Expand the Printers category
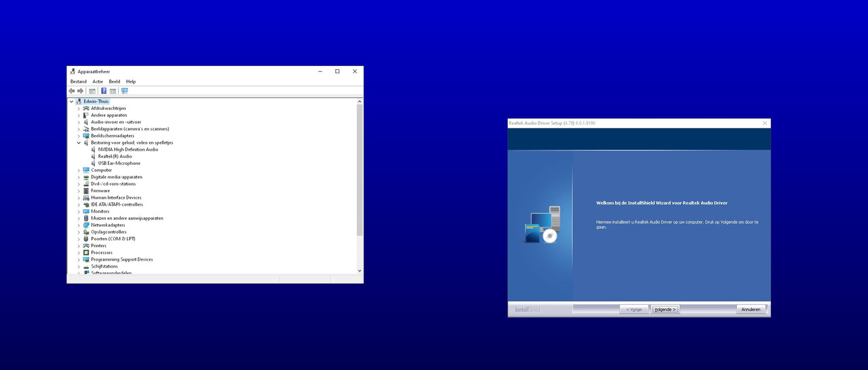This screenshot has width=868, height=370. 79,246
